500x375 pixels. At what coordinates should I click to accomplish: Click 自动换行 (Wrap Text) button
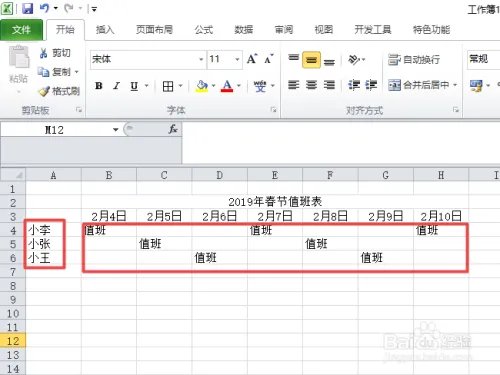pos(414,60)
